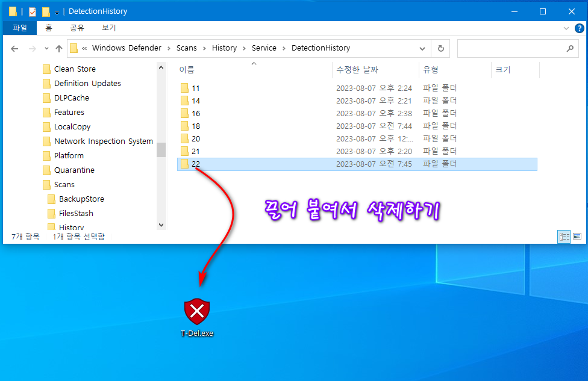Click the search magnifier icon
This screenshot has width=588, height=381.
(x=570, y=48)
